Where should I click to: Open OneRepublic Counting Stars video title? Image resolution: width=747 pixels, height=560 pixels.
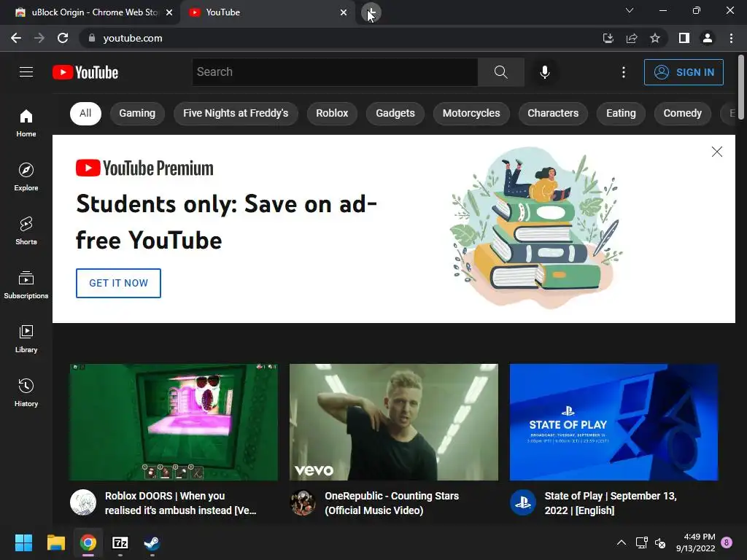click(x=392, y=503)
